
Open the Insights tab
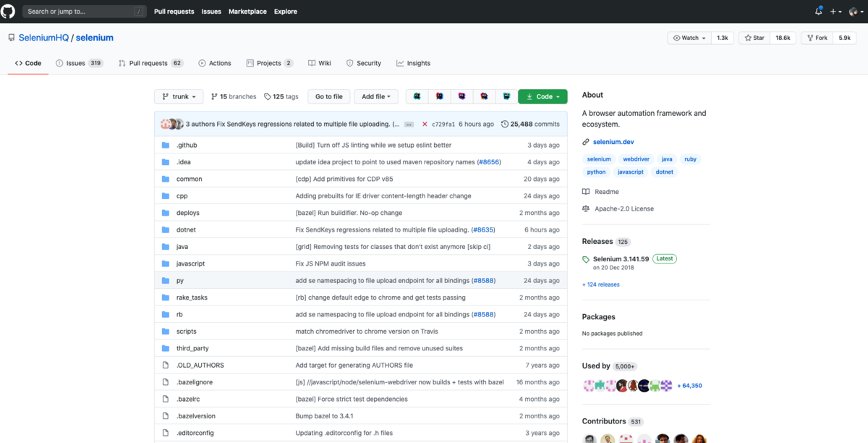click(414, 63)
